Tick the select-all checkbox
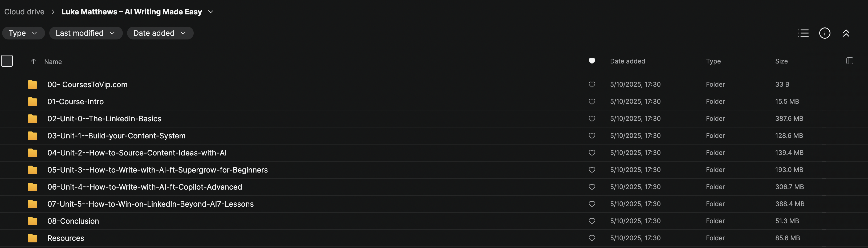Image resolution: width=868 pixels, height=248 pixels. pyautogui.click(x=7, y=61)
